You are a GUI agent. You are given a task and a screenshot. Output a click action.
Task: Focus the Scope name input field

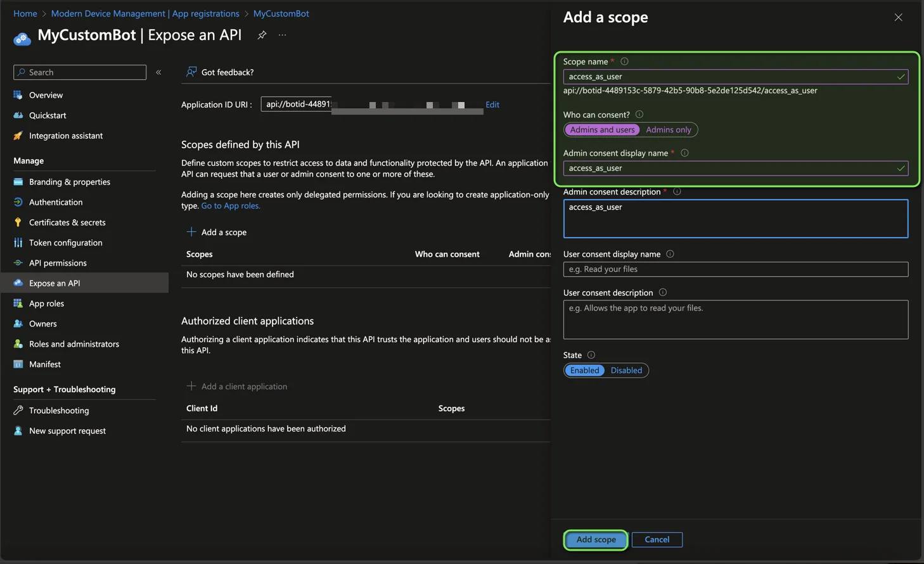coord(735,77)
